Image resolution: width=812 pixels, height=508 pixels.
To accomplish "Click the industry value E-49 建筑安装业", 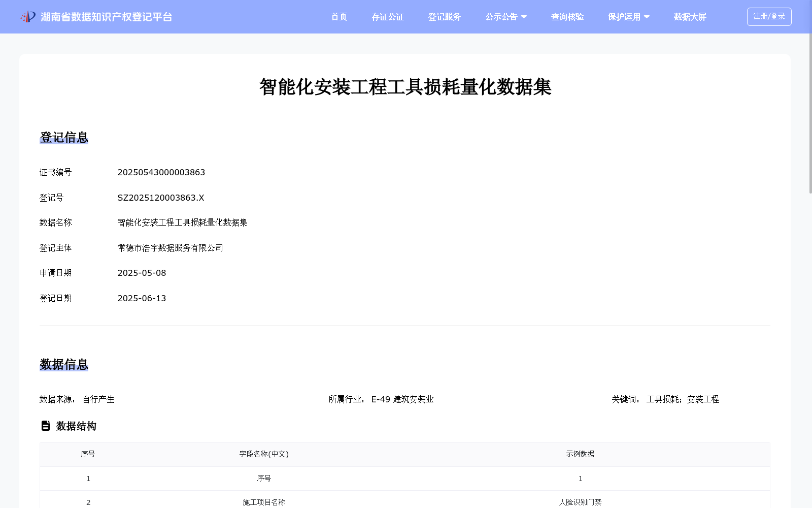I will (x=402, y=399).
